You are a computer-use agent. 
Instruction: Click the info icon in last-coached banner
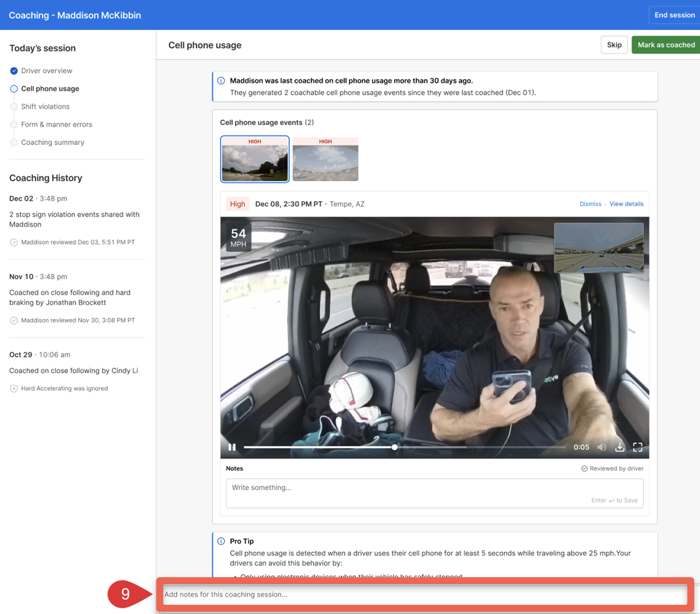click(221, 80)
